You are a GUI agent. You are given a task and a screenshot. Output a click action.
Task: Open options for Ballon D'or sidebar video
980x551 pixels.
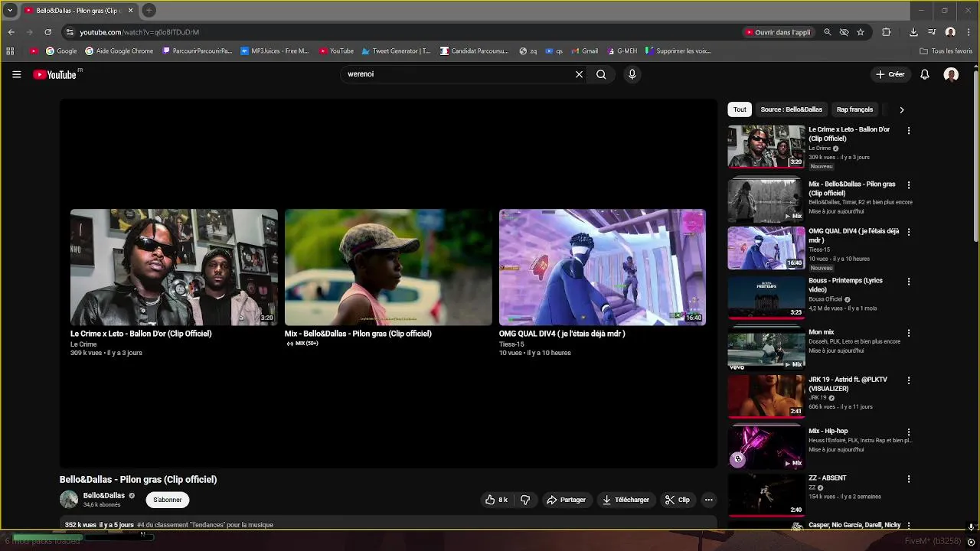(x=909, y=131)
